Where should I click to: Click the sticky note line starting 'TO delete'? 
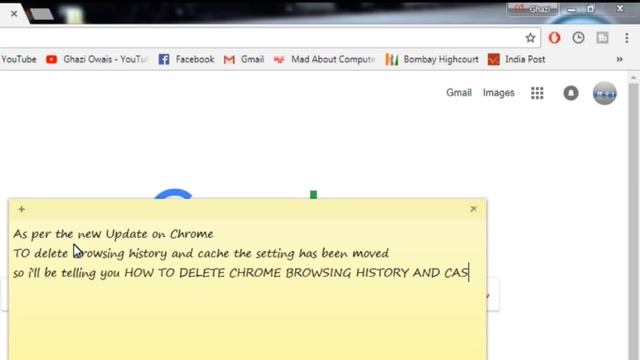(x=201, y=253)
